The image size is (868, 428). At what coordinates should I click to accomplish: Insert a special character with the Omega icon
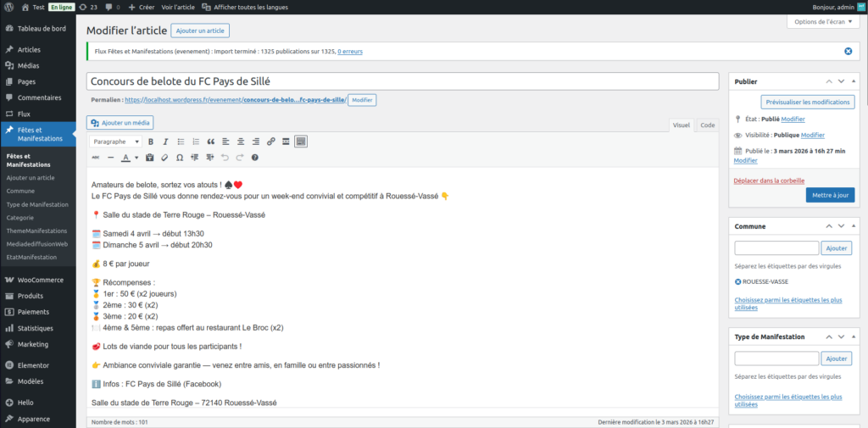pyautogui.click(x=180, y=158)
